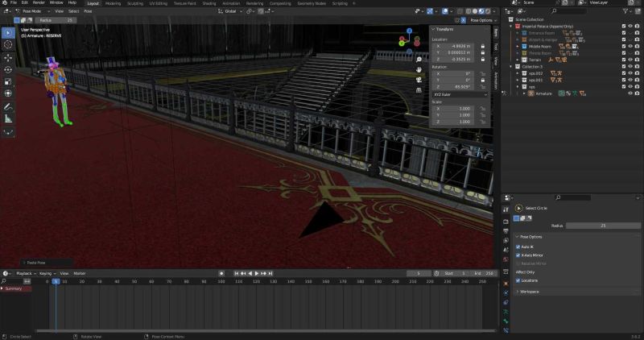Select the Transform tool in viewport toolbar
The width and height of the screenshot is (644, 340).
tap(8, 93)
